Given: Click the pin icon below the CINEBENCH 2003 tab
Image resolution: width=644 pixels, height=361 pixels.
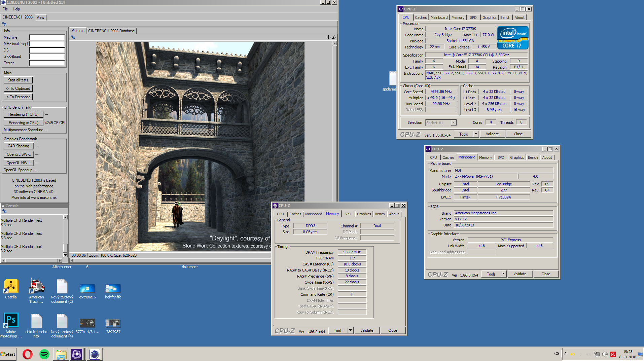Looking at the screenshot, I should coord(4,24).
